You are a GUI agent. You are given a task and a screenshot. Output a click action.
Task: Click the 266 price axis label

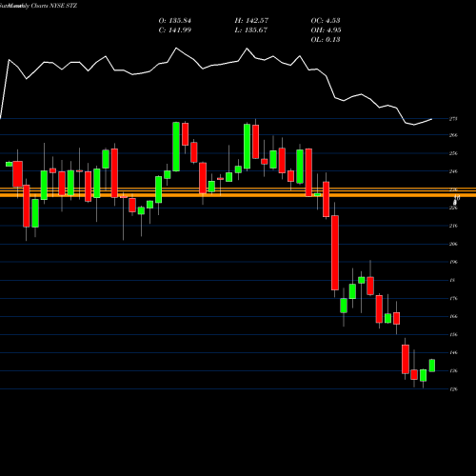(453, 135)
